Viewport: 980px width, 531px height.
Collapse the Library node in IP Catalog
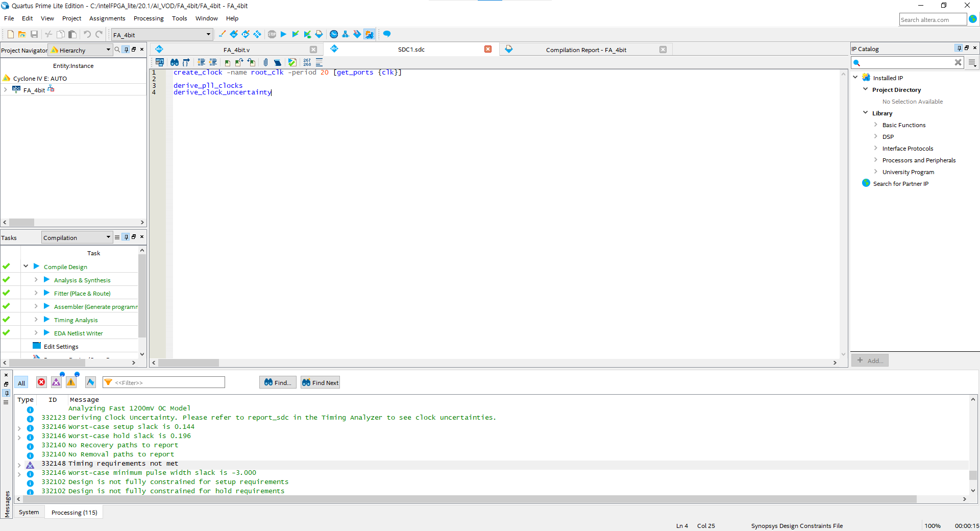tap(865, 113)
